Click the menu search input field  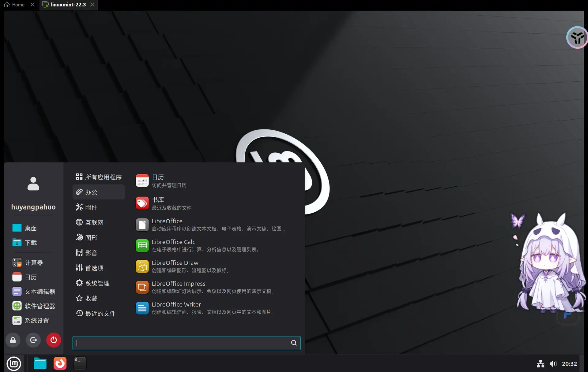(x=186, y=343)
